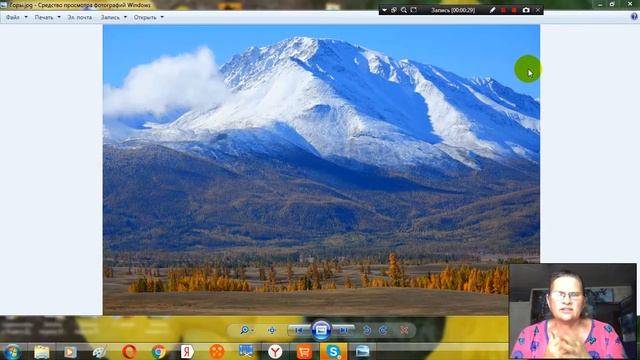Open the blue screen-capture taskbar app
Viewport: 640px width, 360px height.
[x=246, y=351]
